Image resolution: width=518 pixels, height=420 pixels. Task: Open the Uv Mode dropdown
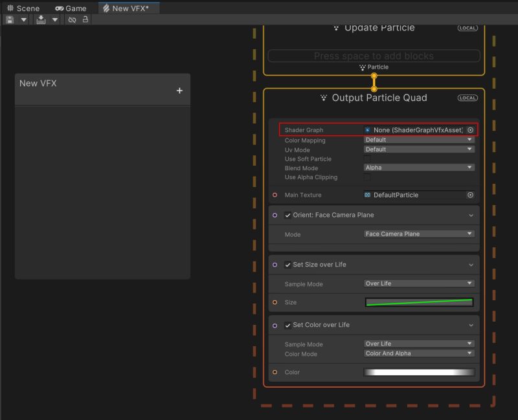tap(419, 149)
